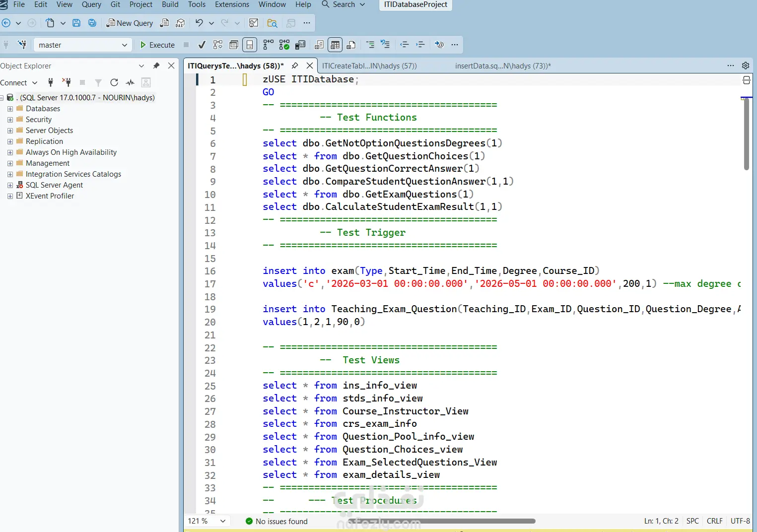Pin the Object Explorer panel

pyautogui.click(x=156, y=66)
